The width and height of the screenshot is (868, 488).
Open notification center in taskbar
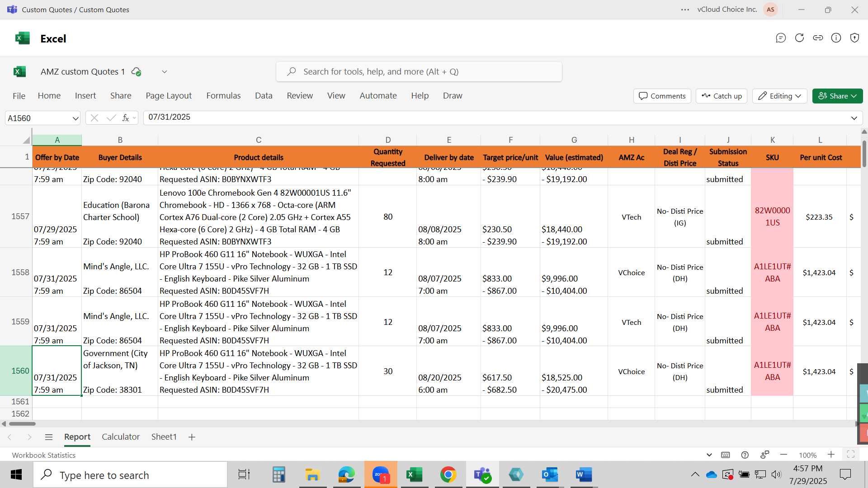(x=845, y=474)
